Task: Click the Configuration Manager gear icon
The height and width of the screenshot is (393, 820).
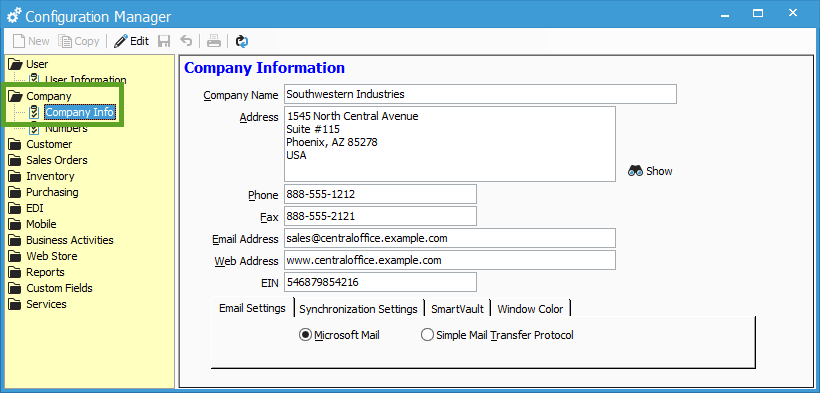Action: 14,16
